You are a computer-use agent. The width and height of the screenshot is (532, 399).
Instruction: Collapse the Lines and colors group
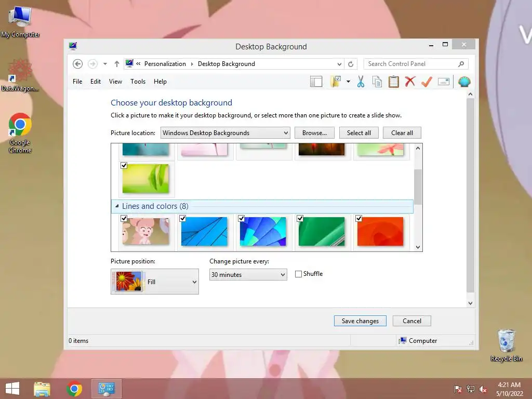click(x=117, y=206)
